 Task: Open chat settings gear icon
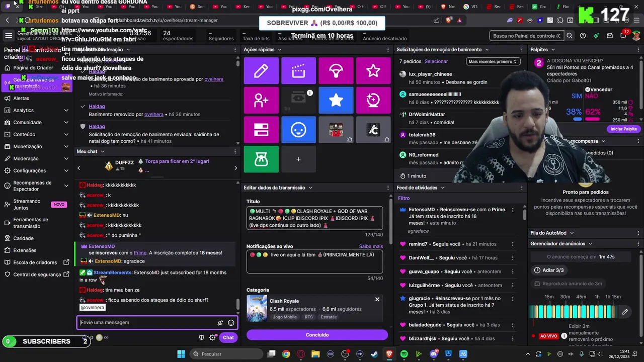coord(212,337)
